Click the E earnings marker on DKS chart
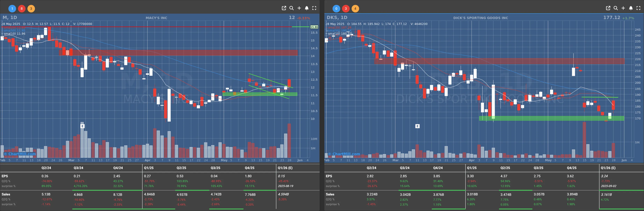This screenshot has height=211, width=644. (417, 126)
